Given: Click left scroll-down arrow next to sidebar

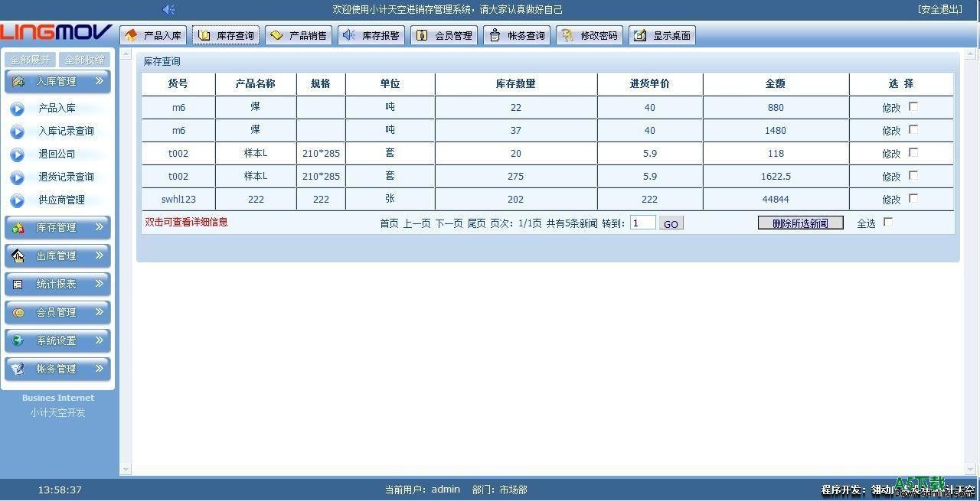Looking at the screenshot, I should pos(126,469).
